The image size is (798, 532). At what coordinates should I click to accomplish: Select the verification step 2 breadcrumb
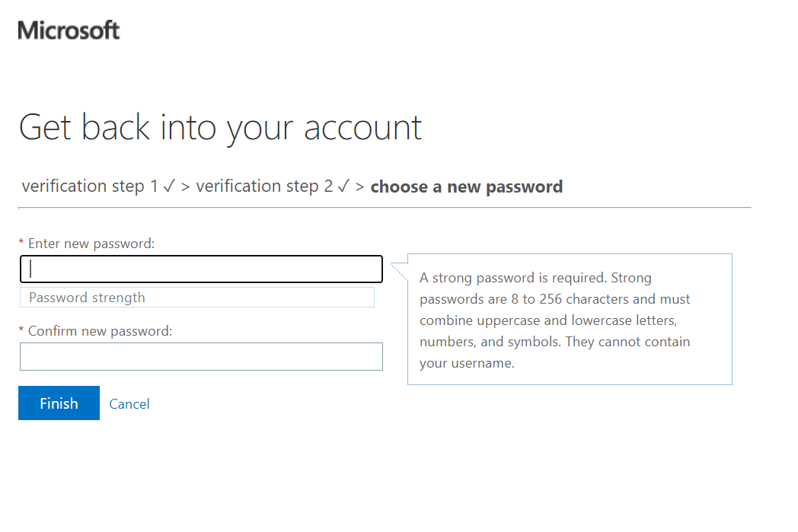point(267,185)
